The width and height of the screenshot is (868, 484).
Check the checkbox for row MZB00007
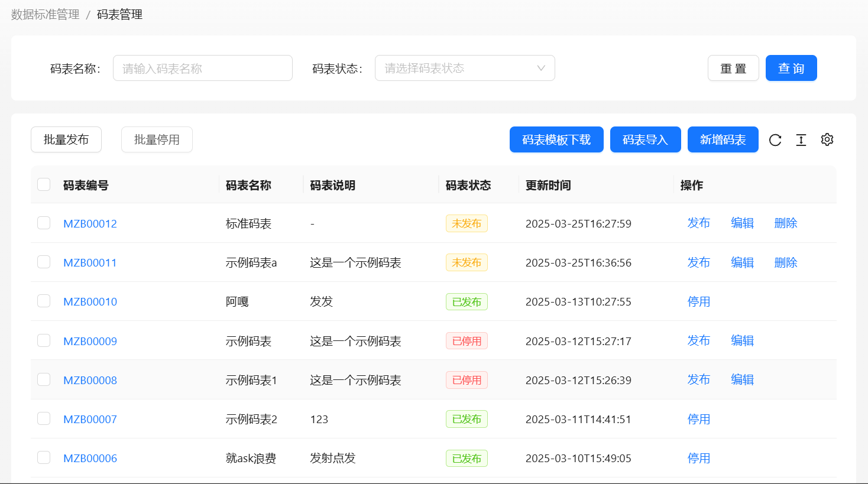44,418
